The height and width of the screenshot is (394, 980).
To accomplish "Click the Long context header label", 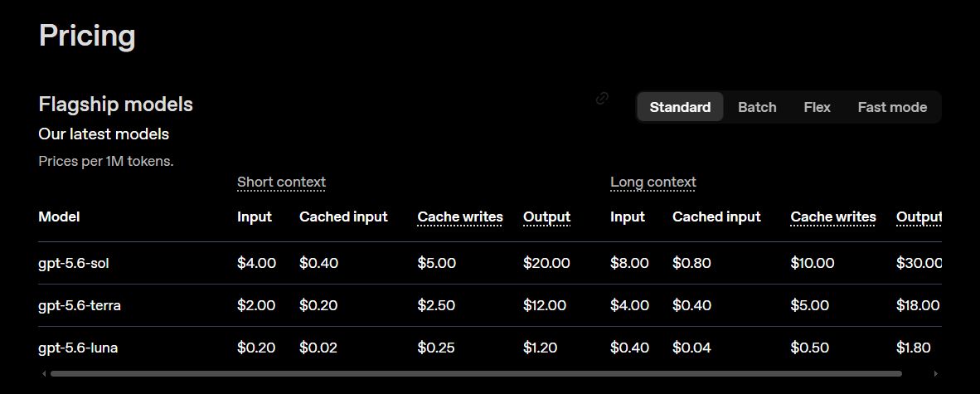I will [653, 182].
